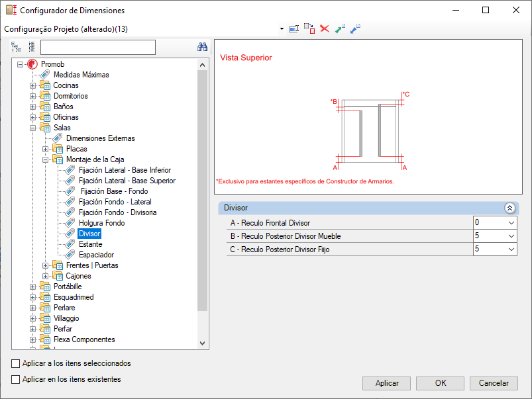Click the Villaggio folder icon
Viewport: 532px width, 399px height.
pyautogui.click(x=45, y=318)
